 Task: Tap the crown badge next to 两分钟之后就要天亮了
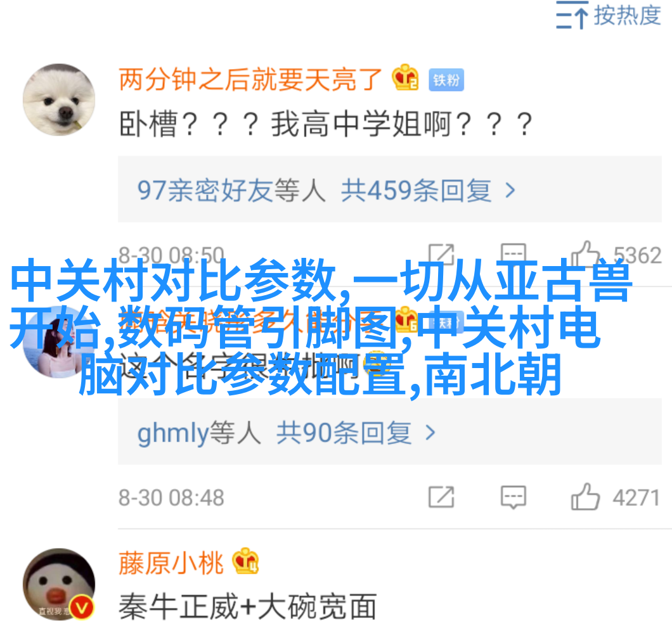405,77
